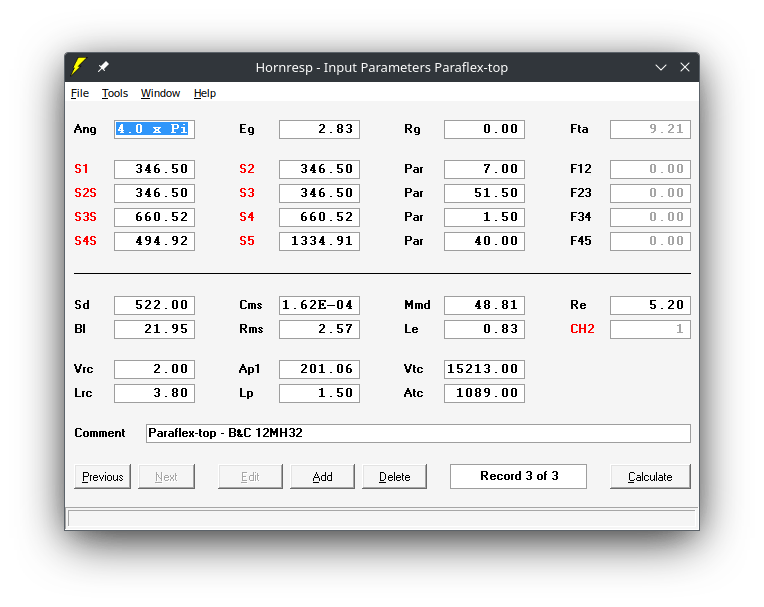Open the Tools menu
764x607 pixels.
(x=115, y=93)
